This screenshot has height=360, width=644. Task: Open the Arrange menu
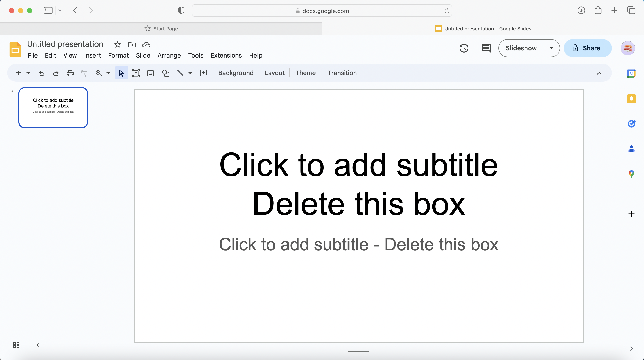(169, 55)
